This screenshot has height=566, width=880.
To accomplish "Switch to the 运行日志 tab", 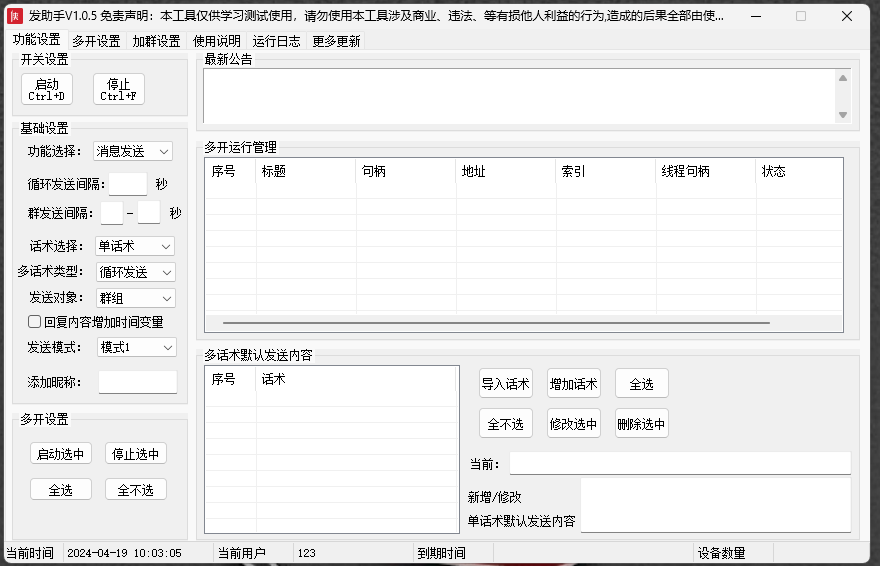I will tap(276, 41).
